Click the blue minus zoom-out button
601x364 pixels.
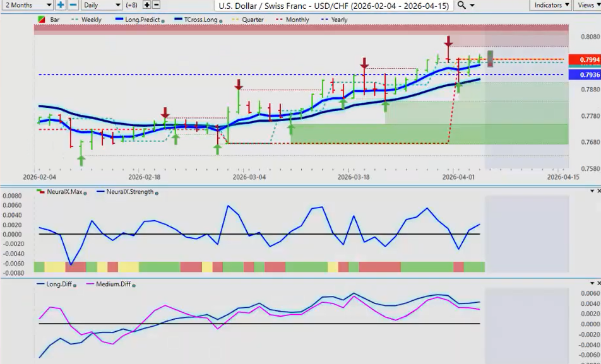[x=73, y=5]
